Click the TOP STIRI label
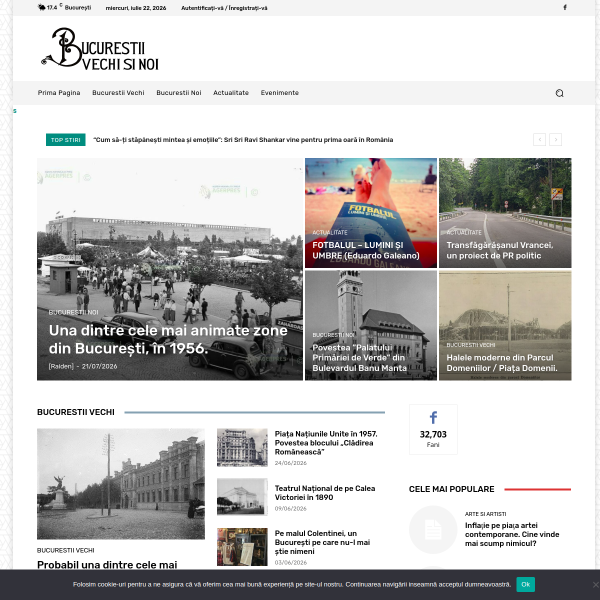The height and width of the screenshot is (600, 600). click(66, 140)
